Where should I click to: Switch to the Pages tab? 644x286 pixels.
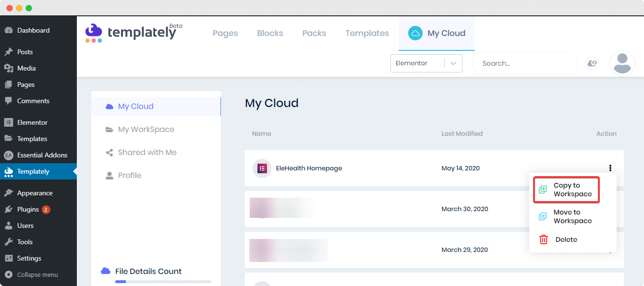pyautogui.click(x=225, y=33)
